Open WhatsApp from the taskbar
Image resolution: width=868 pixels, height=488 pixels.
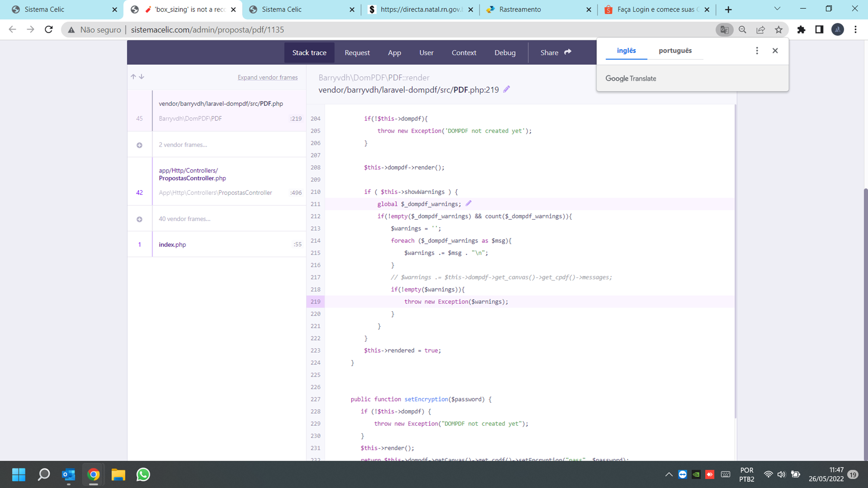click(x=143, y=475)
